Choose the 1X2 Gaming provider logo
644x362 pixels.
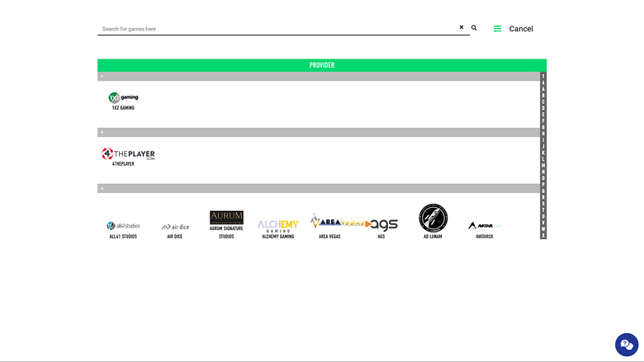point(123,97)
